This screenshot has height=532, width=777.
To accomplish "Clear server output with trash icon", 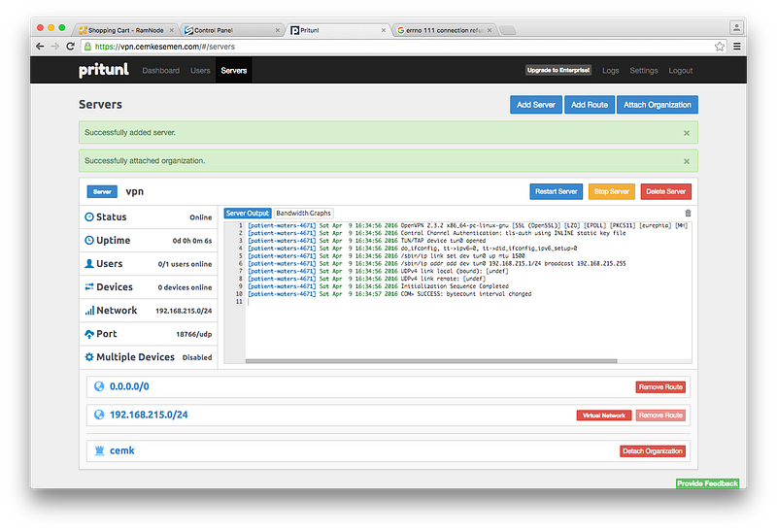I will point(688,213).
